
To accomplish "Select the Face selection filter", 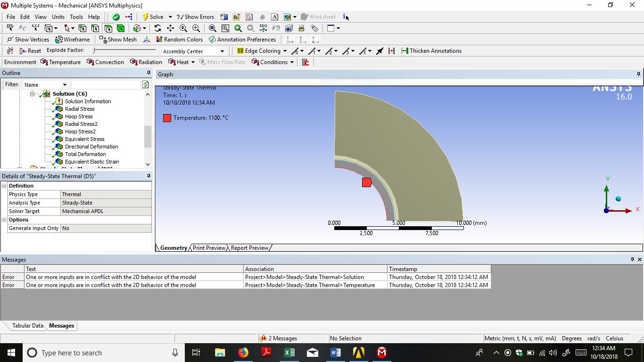I will (x=108, y=28).
